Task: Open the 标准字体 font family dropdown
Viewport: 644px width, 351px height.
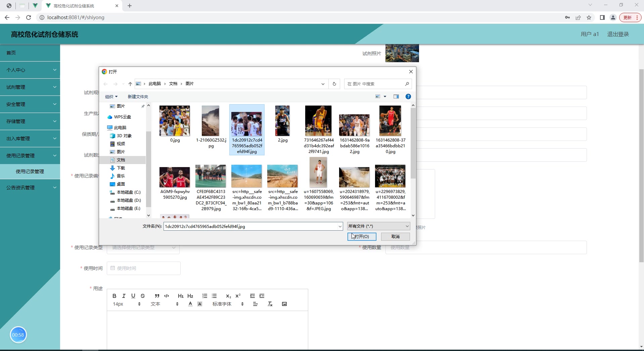Action: point(228,304)
